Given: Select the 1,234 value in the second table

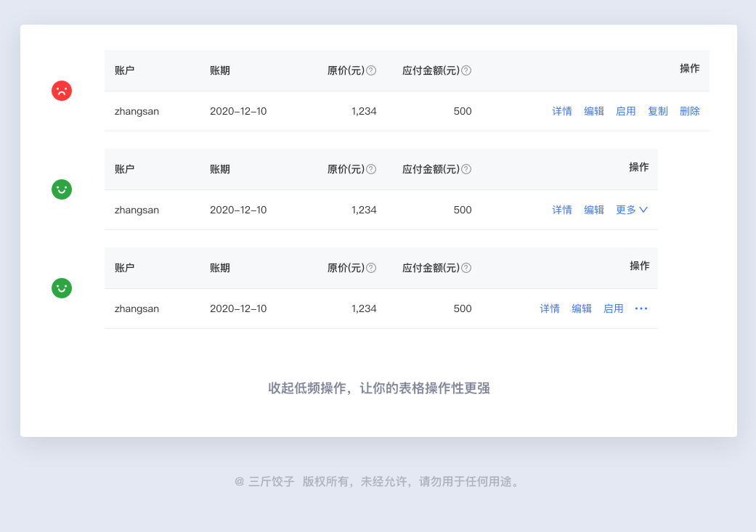Looking at the screenshot, I should [364, 210].
